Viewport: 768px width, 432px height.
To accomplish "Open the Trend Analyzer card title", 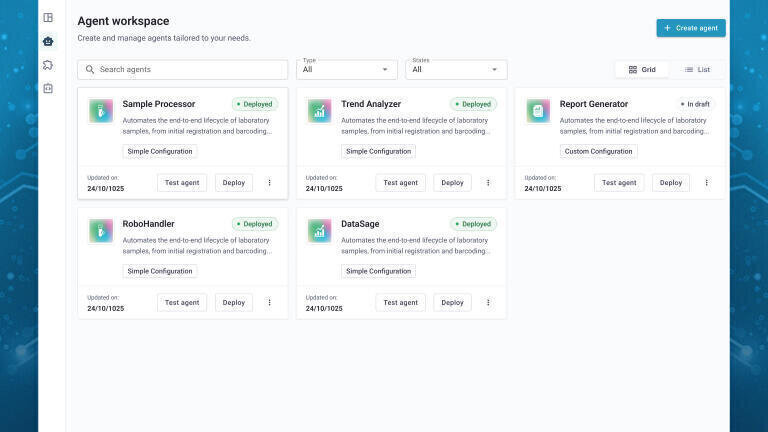I will [x=371, y=104].
